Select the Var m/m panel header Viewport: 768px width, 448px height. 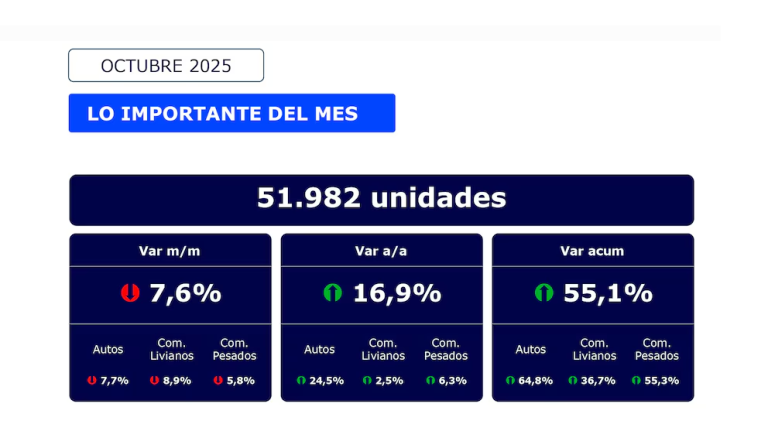[170, 251]
